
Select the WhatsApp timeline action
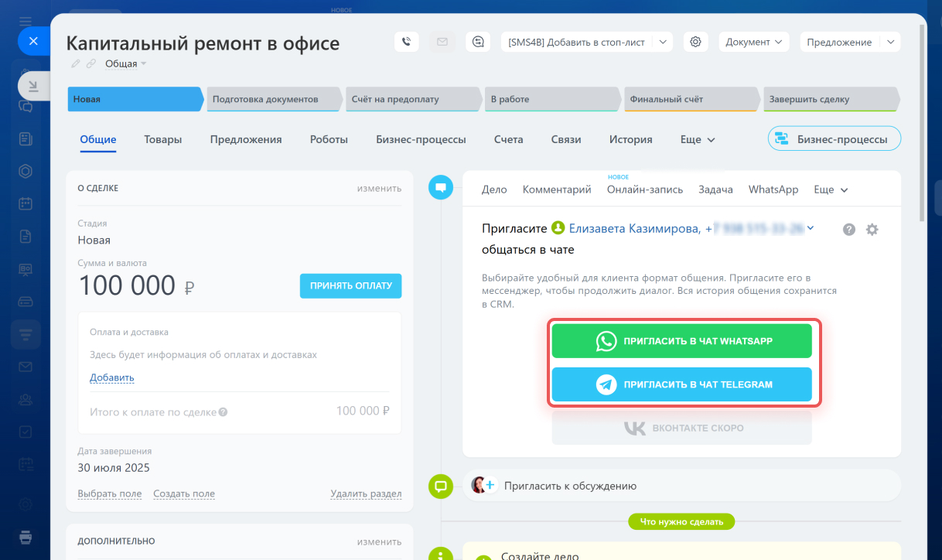pos(773,190)
